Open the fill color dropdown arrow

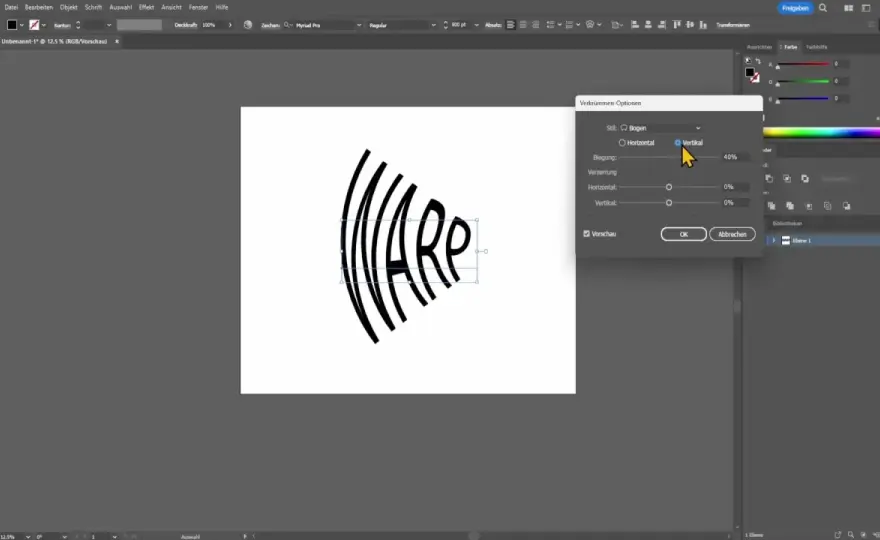tap(22, 25)
